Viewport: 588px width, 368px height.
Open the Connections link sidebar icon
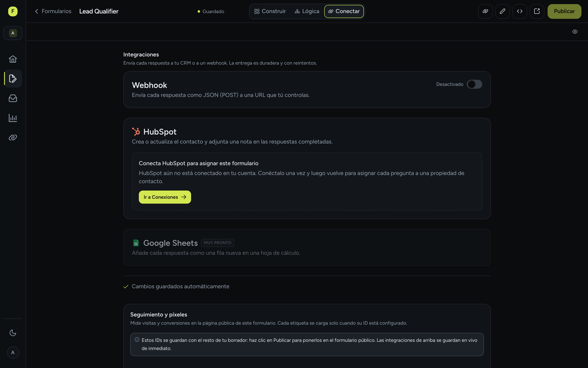click(13, 138)
